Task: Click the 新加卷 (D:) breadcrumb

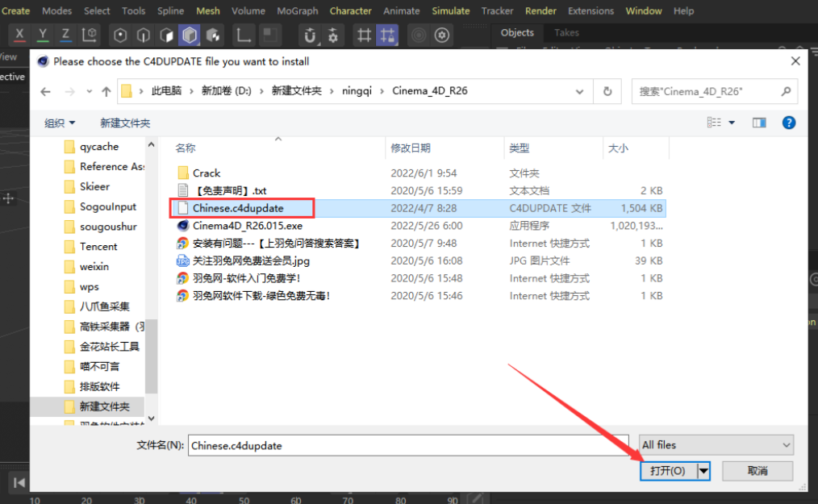Action: tap(227, 91)
